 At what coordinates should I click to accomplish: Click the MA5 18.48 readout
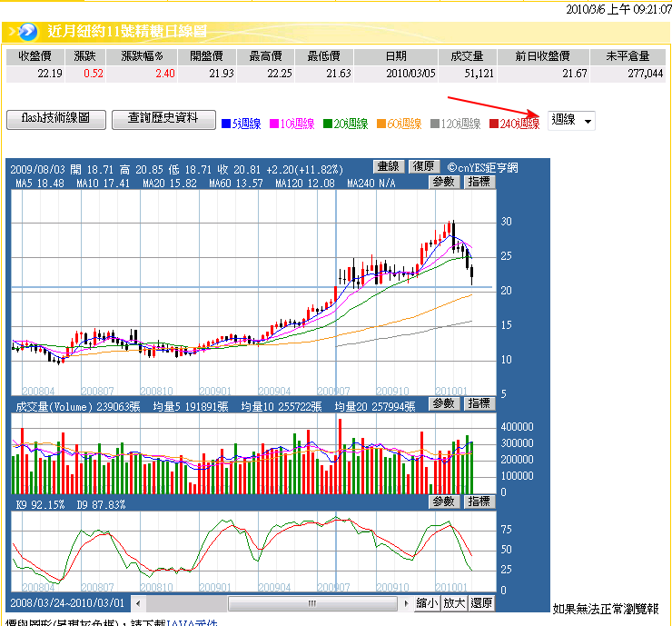pos(40,184)
